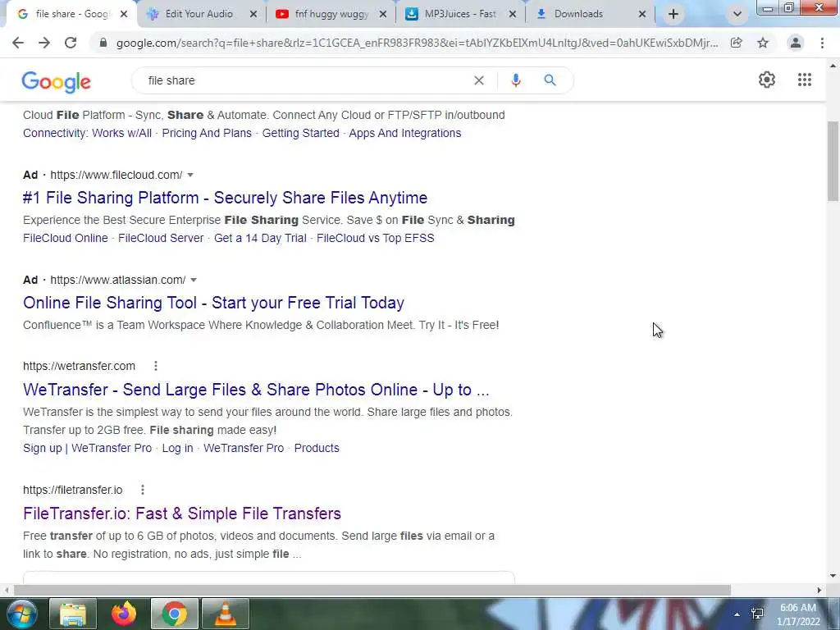The width and height of the screenshot is (840, 630).
Task: Select the Chrome taskbar icon
Action: [175, 614]
